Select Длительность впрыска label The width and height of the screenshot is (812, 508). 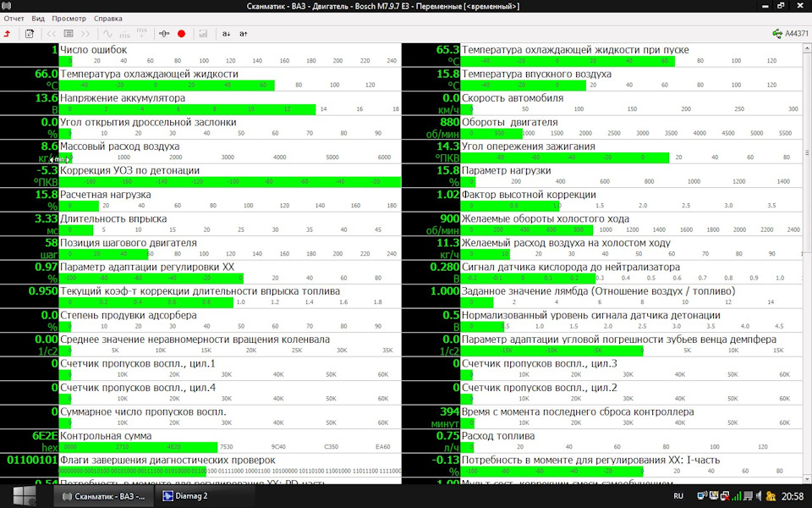[113, 218]
